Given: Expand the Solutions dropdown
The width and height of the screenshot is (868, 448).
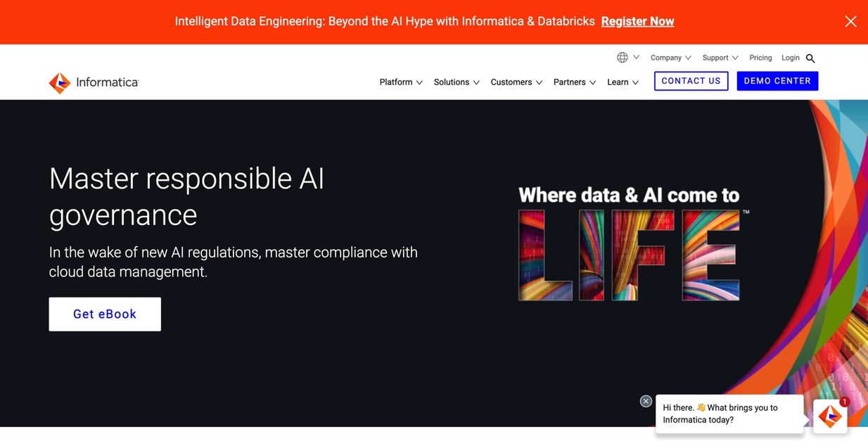Looking at the screenshot, I should click(x=457, y=82).
